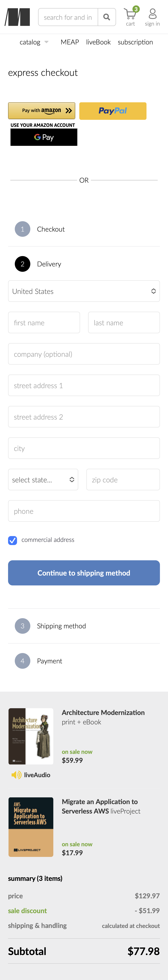This screenshot has width=168, height=980.
Task: Open the United States country selector
Action: 84,291
